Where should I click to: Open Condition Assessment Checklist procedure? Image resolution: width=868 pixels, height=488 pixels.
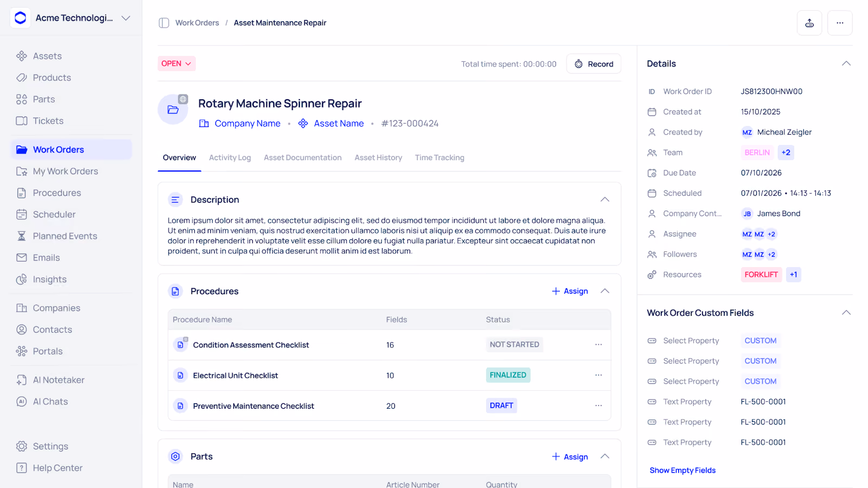(x=251, y=345)
